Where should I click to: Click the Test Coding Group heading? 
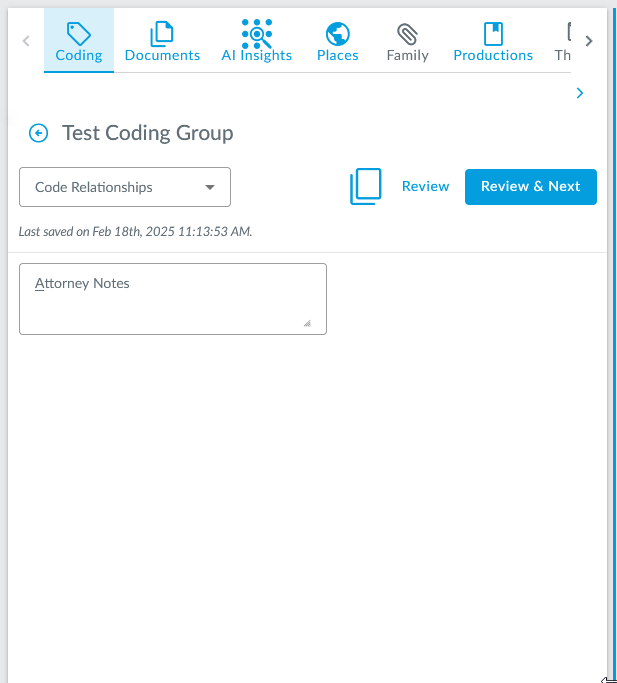[148, 133]
